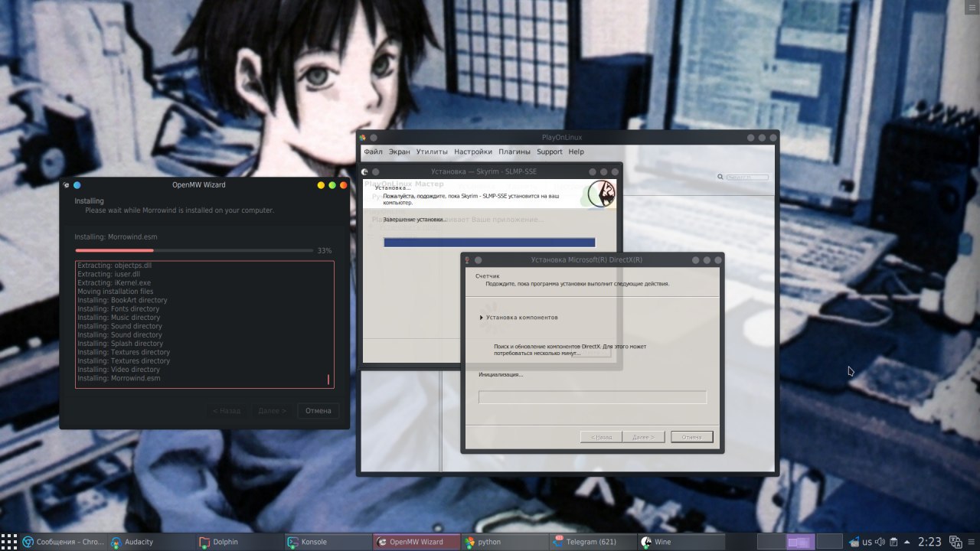Click the Skyrim install window menu icon
The height and width of the screenshot is (551, 980).
point(364,172)
